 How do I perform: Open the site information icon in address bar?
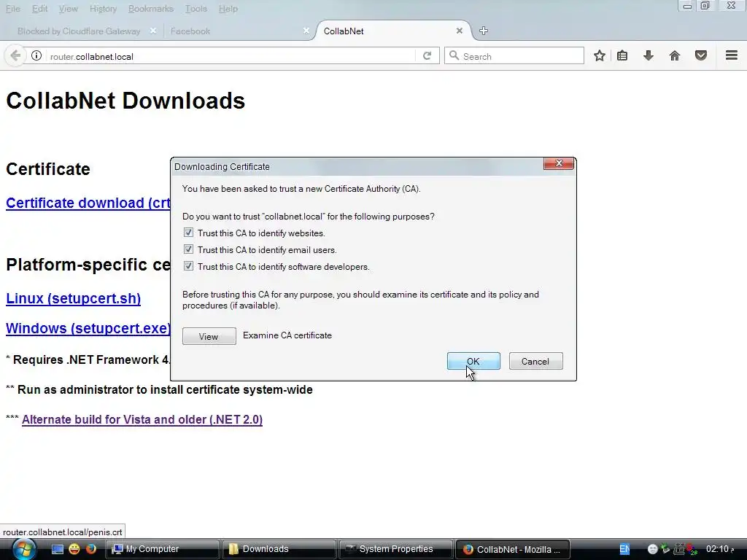(36, 55)
